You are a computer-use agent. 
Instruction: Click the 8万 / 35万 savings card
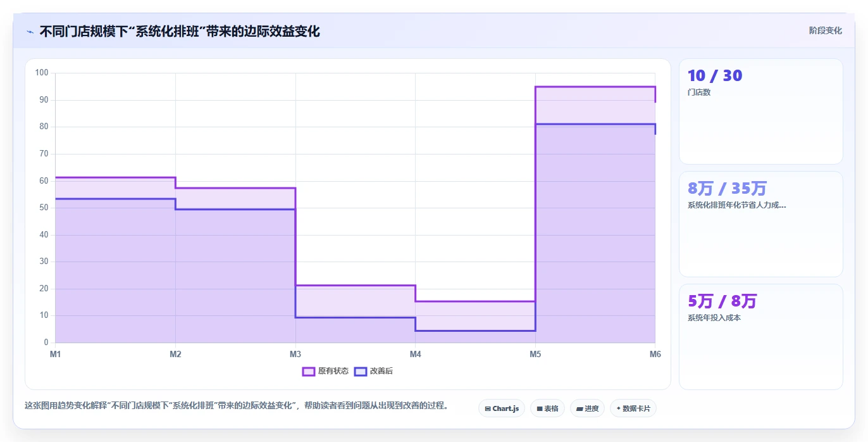tap(760, 224)
